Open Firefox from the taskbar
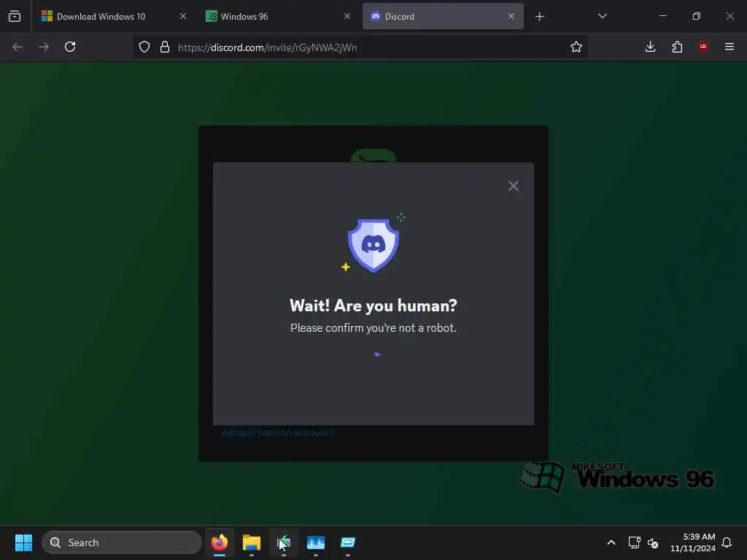747x560 pixels. pos(219,542)
